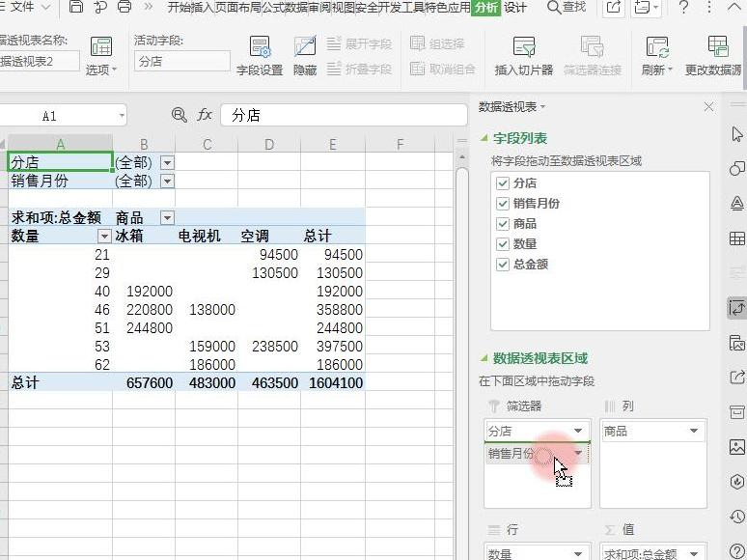Collapse the ribbon with the top chevron
Image resolution: width=747 pixels, height=560 pixels.
[735, 7]
